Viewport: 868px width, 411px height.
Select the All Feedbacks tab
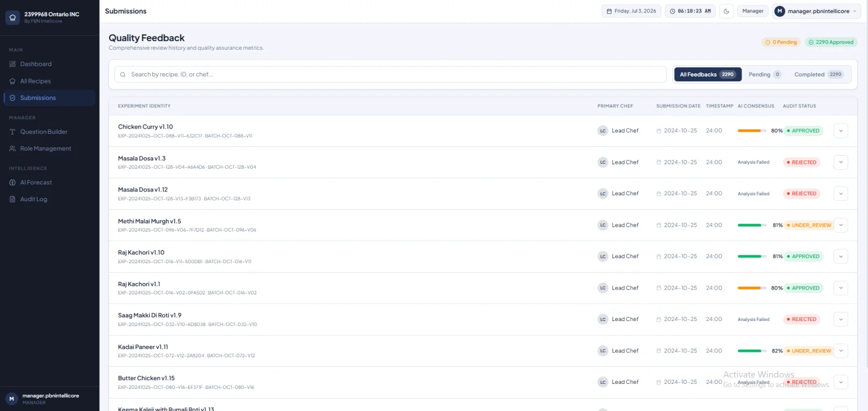(x=707, y=75)
